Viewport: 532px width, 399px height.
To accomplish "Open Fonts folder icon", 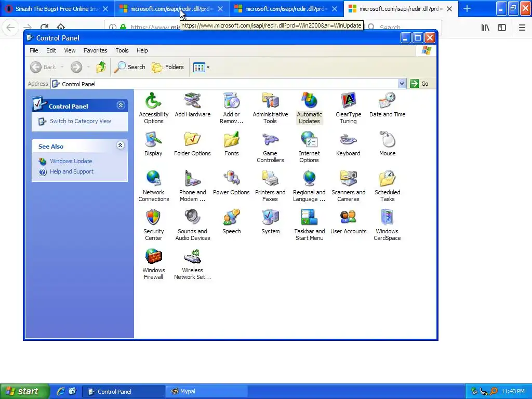I will 231,144.
